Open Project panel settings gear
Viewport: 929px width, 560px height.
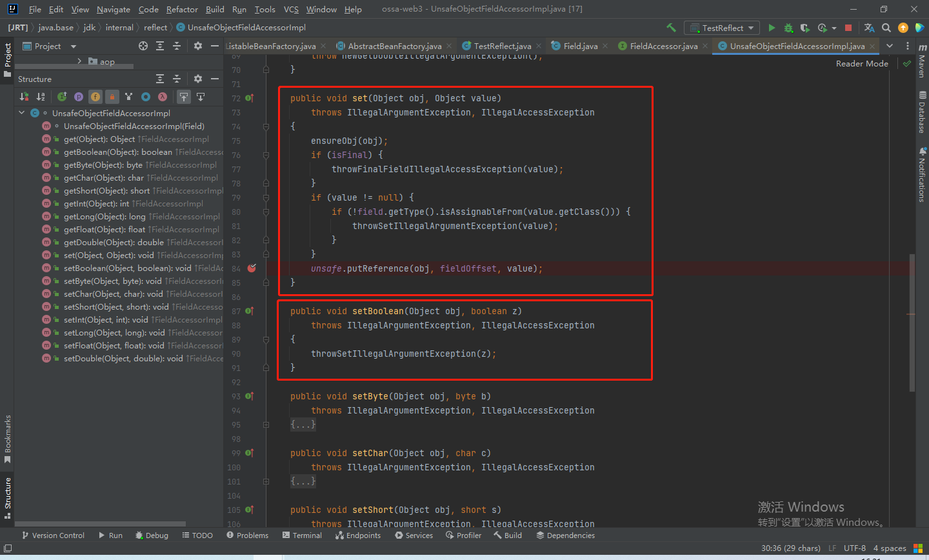tap(198, 46)
